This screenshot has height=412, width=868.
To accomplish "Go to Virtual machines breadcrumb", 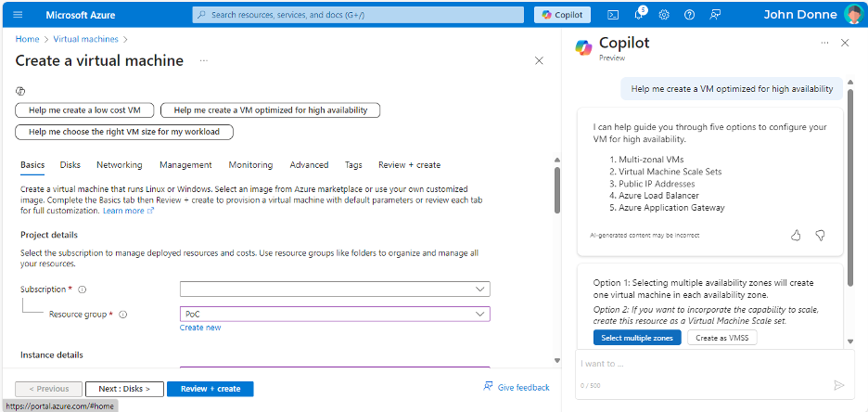I will coord(86,39).
